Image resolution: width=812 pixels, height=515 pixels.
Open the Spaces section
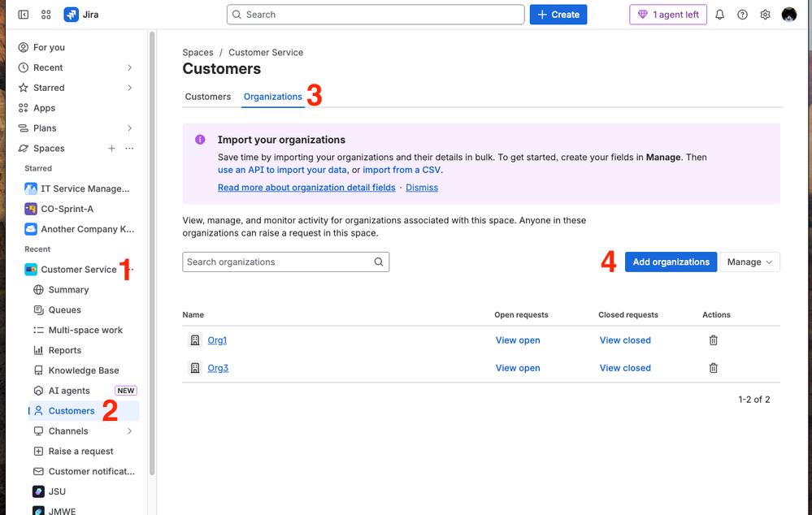(50, 149)
